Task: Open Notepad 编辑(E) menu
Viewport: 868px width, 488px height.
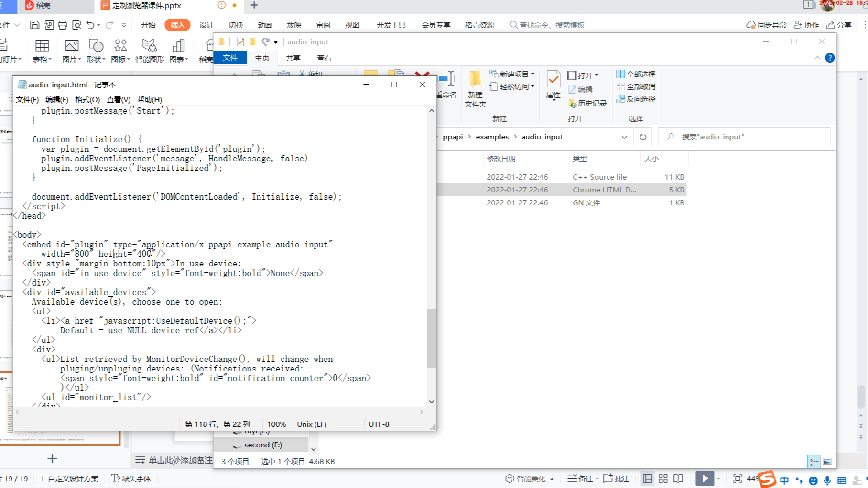Action: [x=57, y=99]
